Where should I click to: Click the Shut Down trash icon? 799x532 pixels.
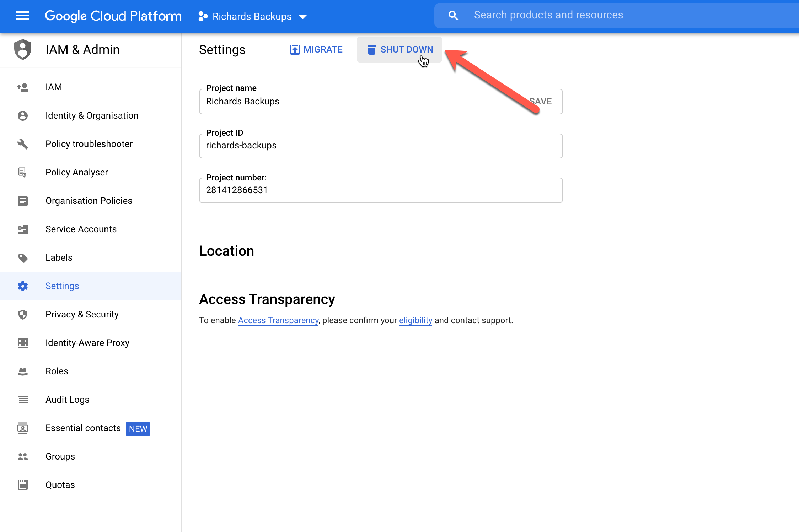tap(371, 49)
